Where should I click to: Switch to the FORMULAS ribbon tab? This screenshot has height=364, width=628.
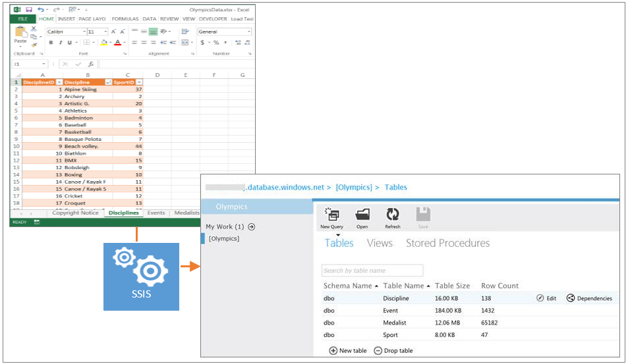pyautogui.click(x=125, y=19)
